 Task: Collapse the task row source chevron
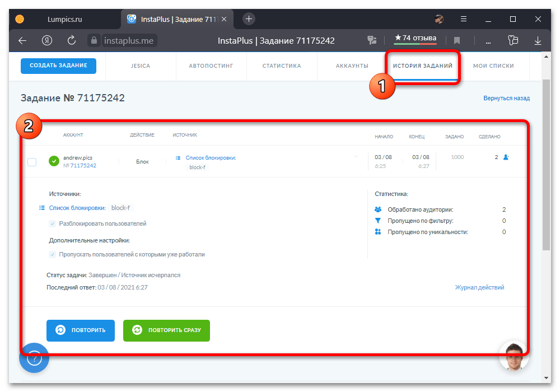[x=355, y=157]
